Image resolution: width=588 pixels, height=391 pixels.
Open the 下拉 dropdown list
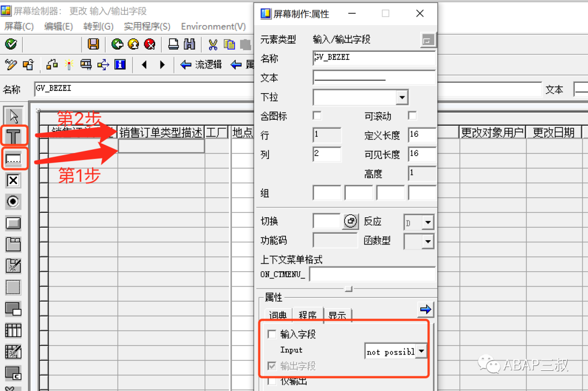402,97
